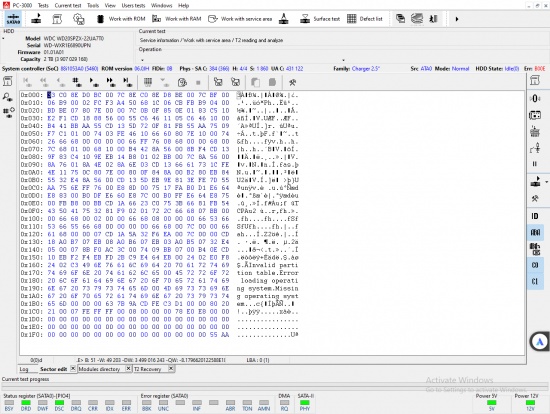Open Work with RAM
The height and width of the screenshot is (414, 550).
point(177,19)
